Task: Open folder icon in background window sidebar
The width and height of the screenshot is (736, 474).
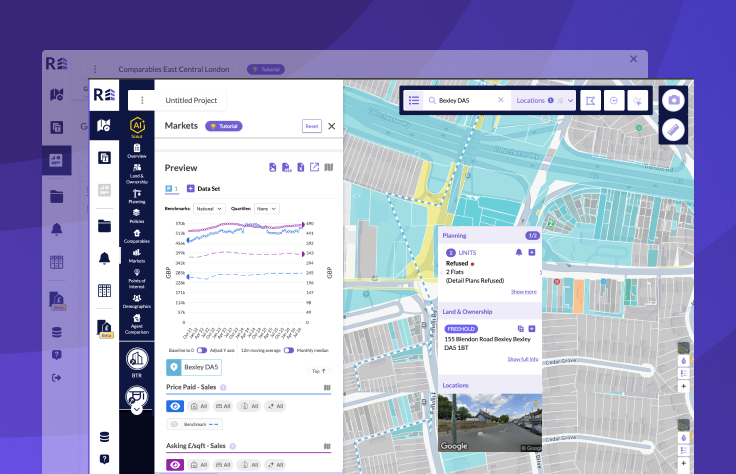Action: click(x=57, y=196)
